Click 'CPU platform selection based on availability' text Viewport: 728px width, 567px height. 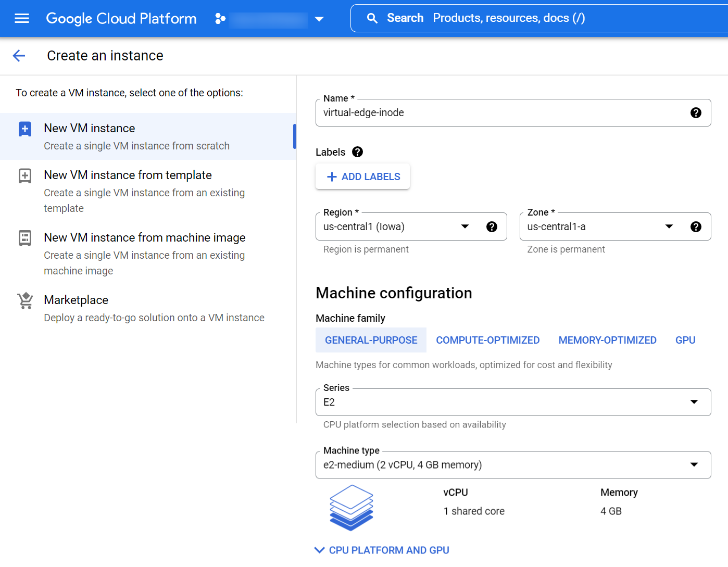(x=415, y=425)
